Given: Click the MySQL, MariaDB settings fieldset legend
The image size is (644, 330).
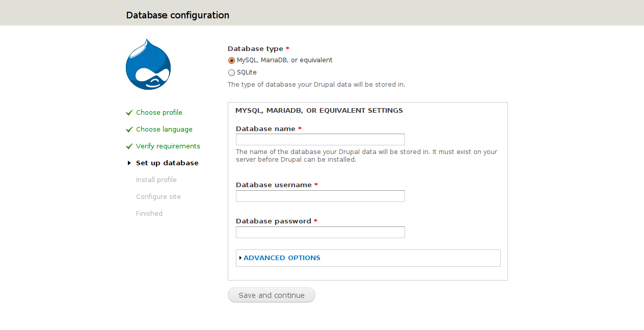Looking at the screenshot, I should (x=319, y=111).
